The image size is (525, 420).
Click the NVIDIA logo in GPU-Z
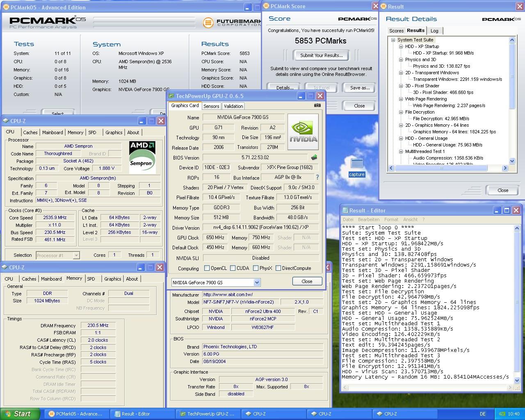click(x=303, y=131)
